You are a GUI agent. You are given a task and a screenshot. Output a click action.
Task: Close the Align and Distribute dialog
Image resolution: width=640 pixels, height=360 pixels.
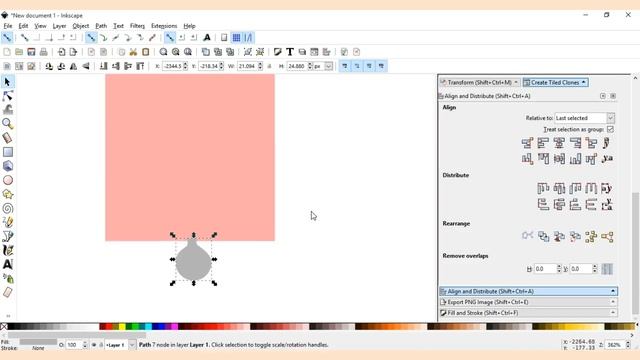tap(613, 96)
